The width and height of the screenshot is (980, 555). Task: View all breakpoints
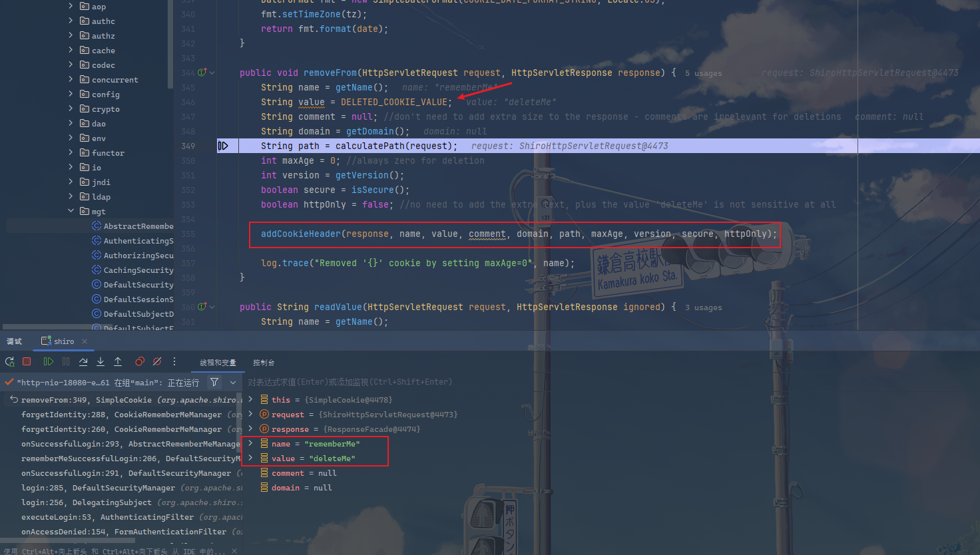point(140,361)
